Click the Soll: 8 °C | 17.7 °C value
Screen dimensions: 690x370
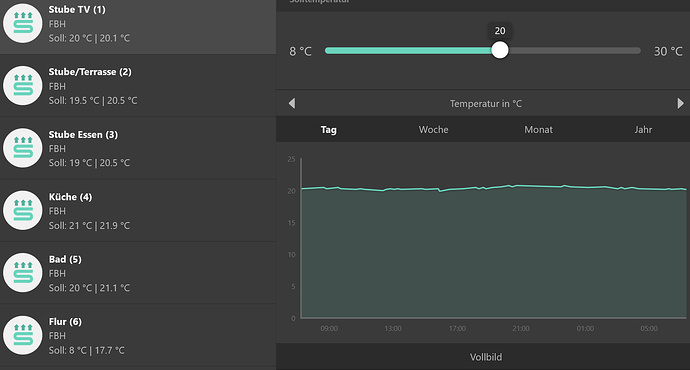coord(87,351)
